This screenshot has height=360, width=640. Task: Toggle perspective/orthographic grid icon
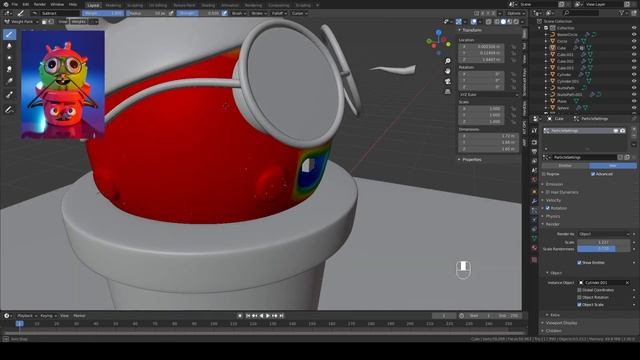coord(448,91)
